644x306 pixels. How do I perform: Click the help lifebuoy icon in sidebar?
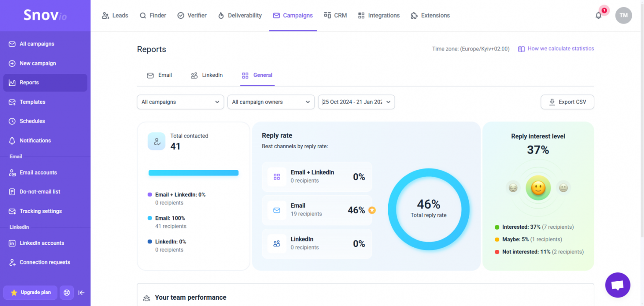click(x=67, y=293)
